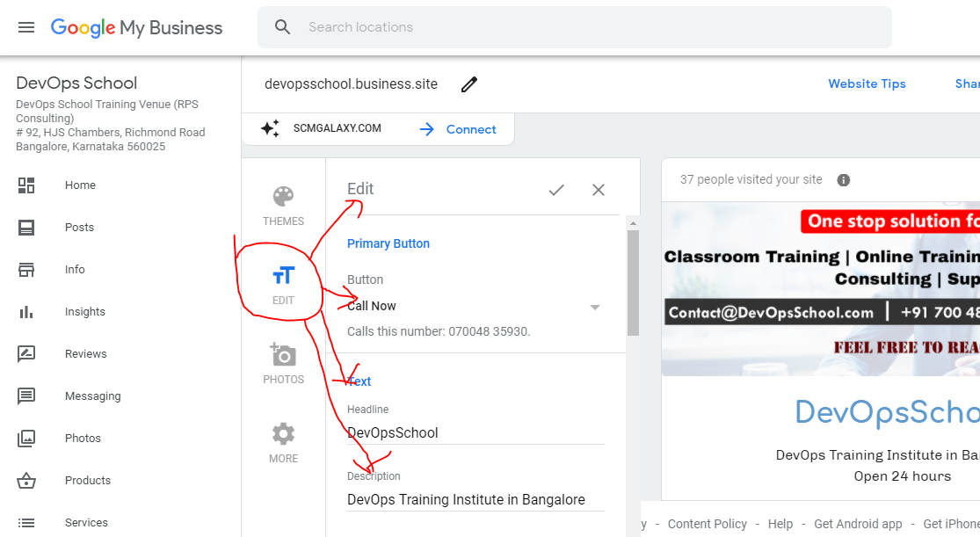Click the pencil icon beside devopsschool.business.site
Image resolution: width=980 pixels, height=537 pixels.
point(469,84)
